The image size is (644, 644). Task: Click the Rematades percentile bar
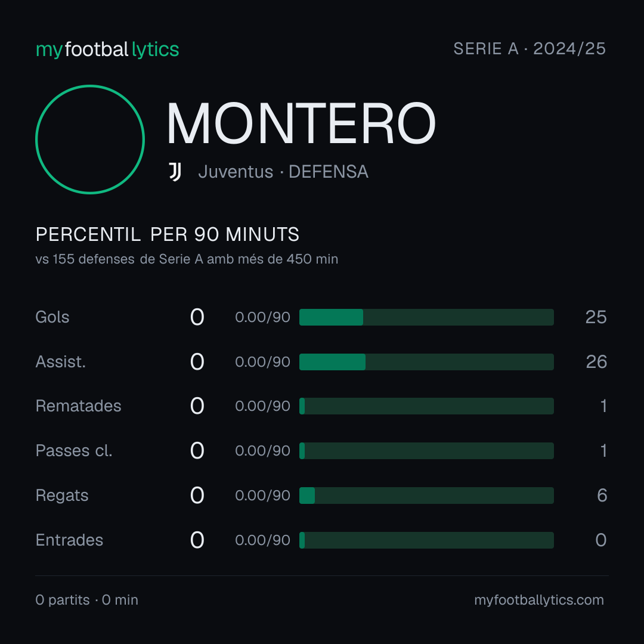426,406
